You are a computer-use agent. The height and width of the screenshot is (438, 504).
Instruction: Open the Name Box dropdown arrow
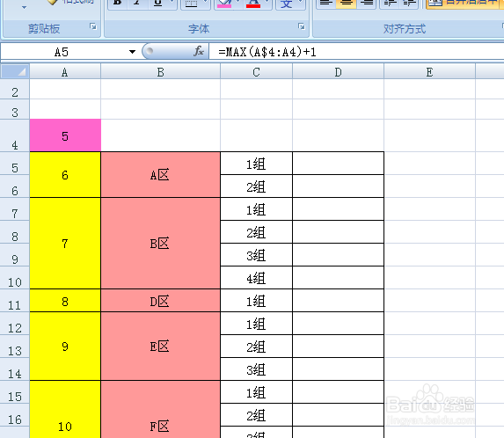(x=132, y=51)
